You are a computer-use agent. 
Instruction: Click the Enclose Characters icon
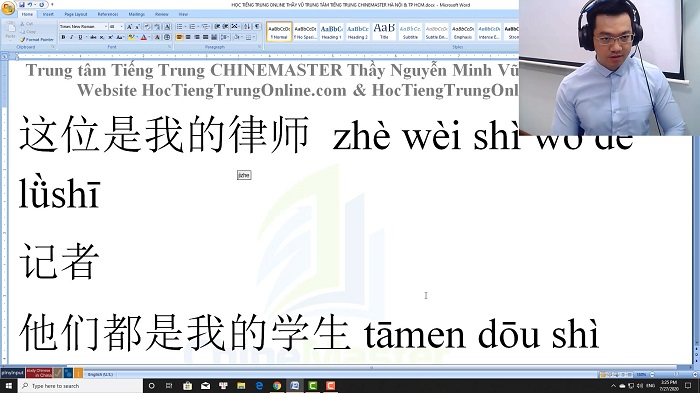(x=167, y=37)
